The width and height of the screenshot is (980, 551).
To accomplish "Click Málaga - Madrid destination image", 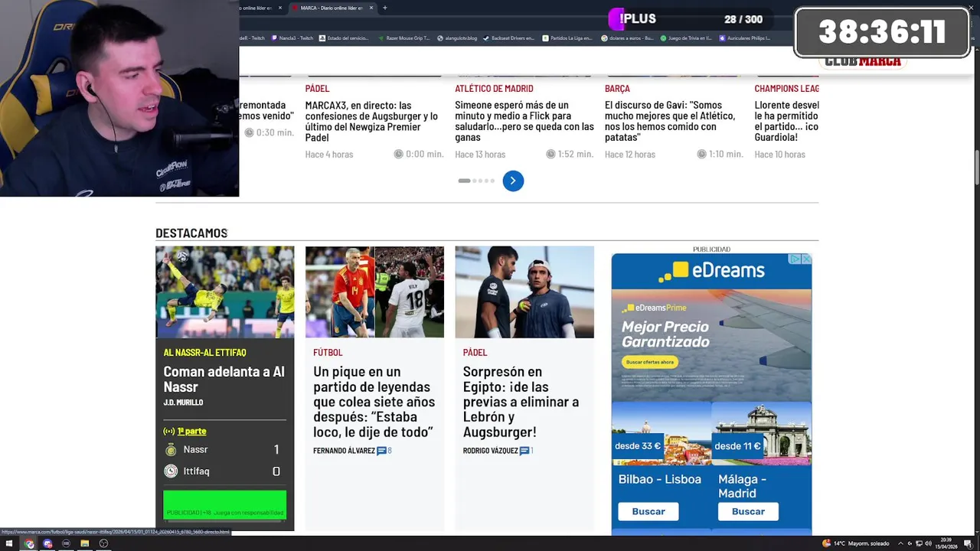I will (762, 433).
